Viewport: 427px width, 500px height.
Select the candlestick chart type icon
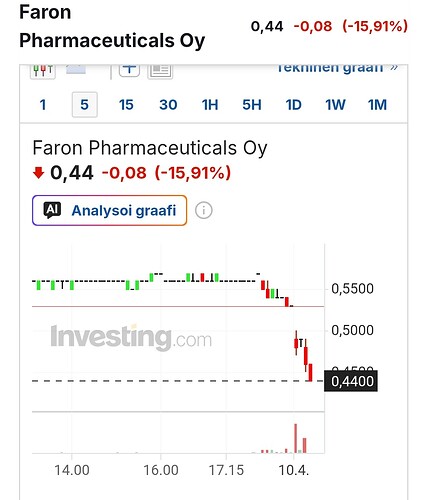point(43,70)
